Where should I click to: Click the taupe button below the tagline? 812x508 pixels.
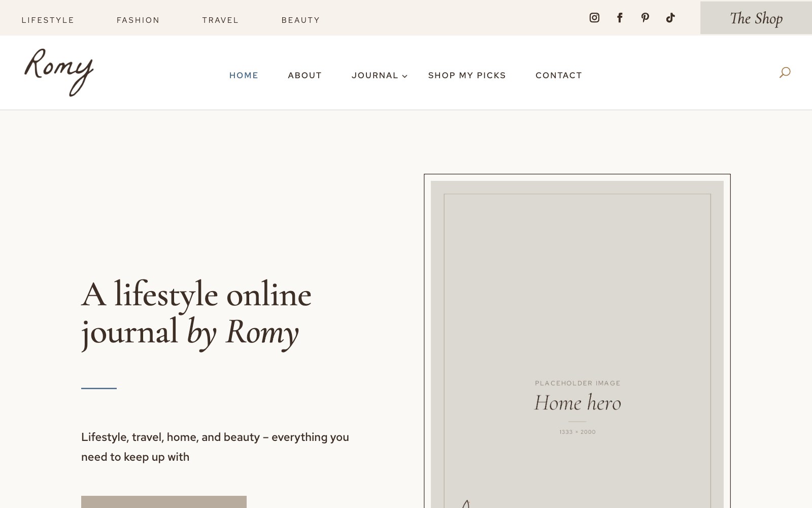(x=164, y=502)
